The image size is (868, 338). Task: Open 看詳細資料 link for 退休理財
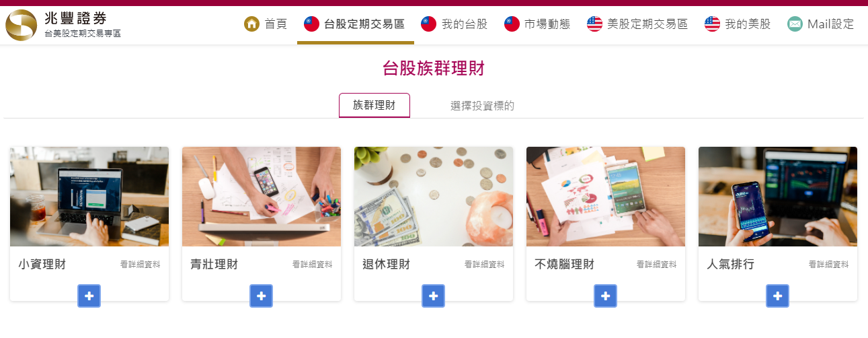485,265
